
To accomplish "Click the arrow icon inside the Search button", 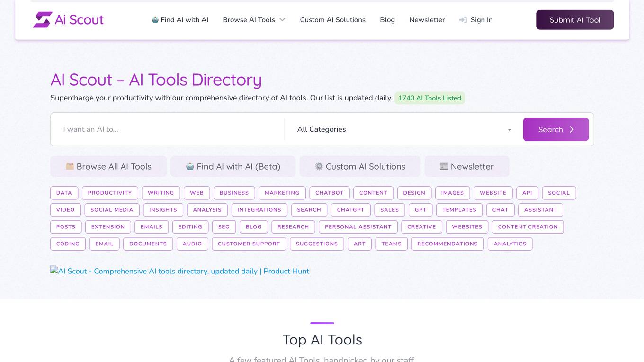I will [572, 129].
